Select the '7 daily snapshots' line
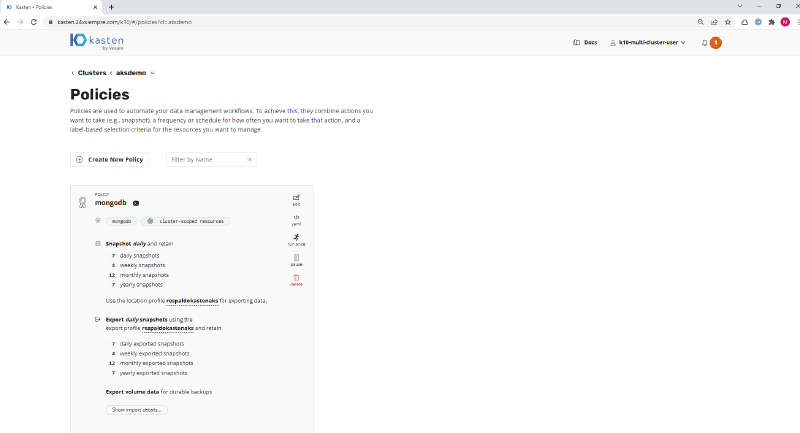Image resolution: width=800 pixels, height=433 pixels. coord(135,256)
